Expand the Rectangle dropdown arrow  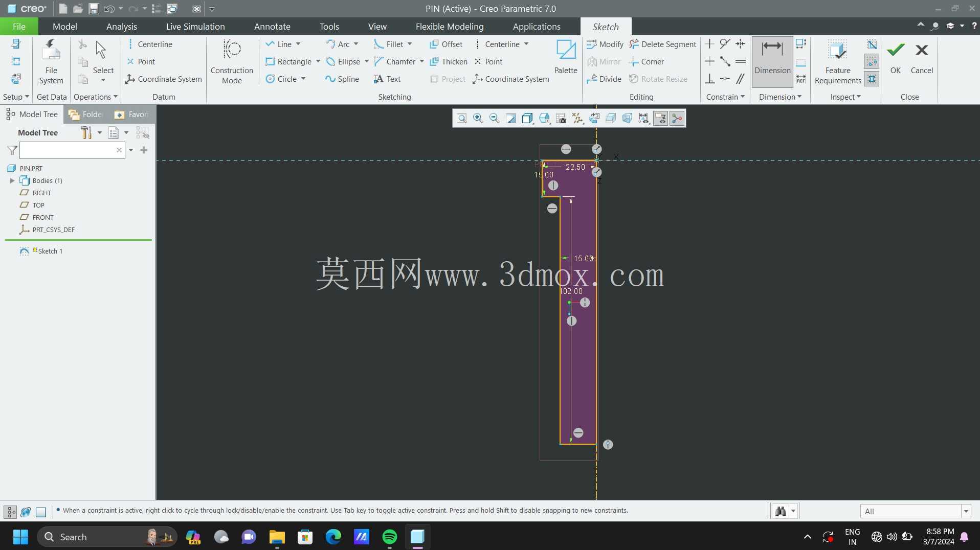(x=318, y=62)
